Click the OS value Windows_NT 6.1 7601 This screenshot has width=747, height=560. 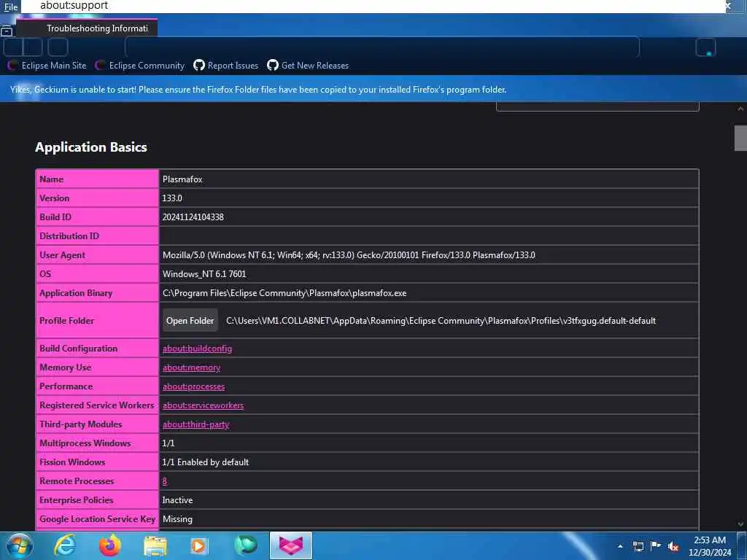[x=204, y=274]
